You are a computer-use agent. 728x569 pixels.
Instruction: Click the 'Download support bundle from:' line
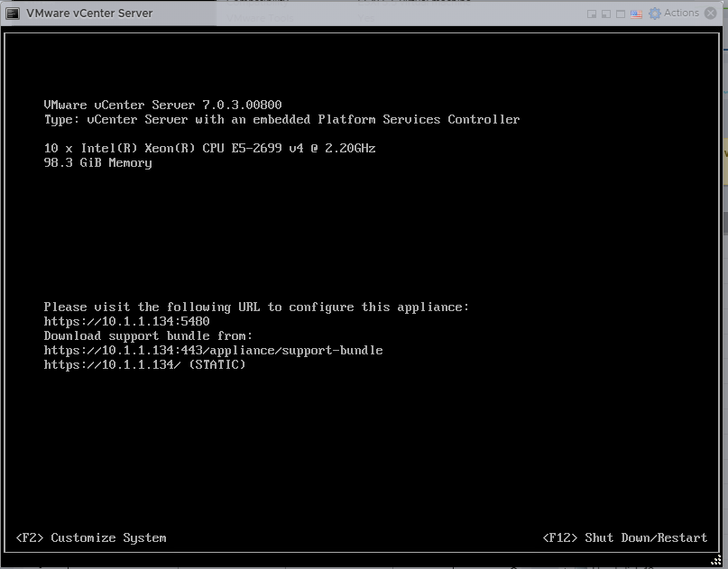click(x=148, y=335)
